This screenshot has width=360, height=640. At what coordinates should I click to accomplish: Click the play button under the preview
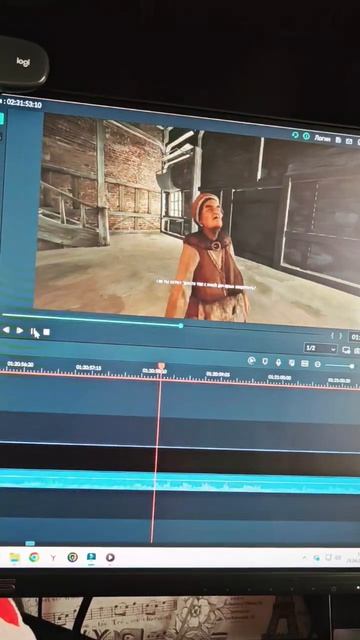[x=19, y=331]
